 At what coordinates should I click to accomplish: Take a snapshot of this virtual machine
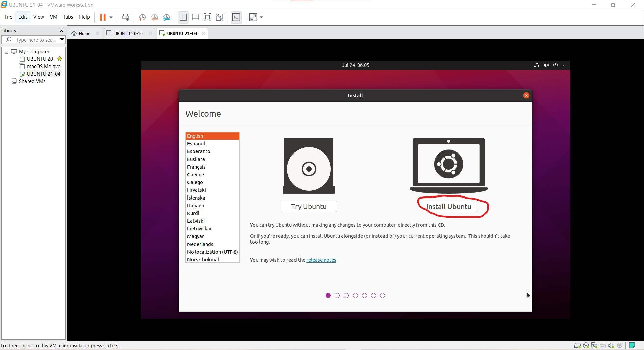[142, 17]
